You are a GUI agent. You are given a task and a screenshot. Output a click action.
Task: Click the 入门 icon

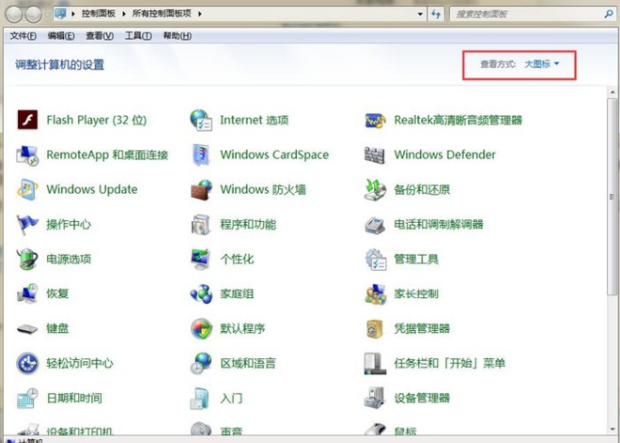(x=200, y=398)
